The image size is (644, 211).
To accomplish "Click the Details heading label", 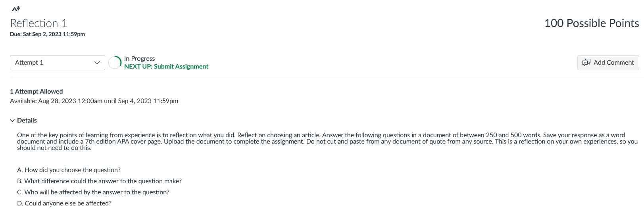I will coord(27,121).
